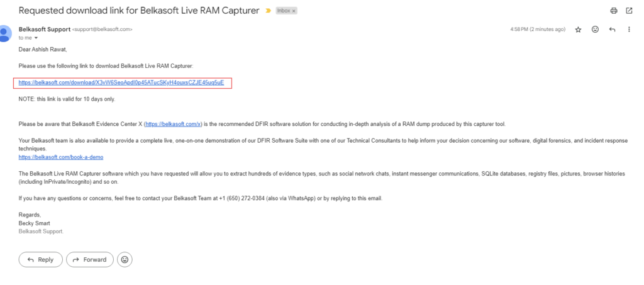The height and width of the screenshot is (285, 644).
Task: Open email in new window icon
Action: (629, 11)
